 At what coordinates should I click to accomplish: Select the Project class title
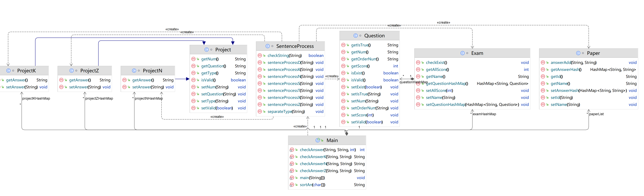[223, 50]
